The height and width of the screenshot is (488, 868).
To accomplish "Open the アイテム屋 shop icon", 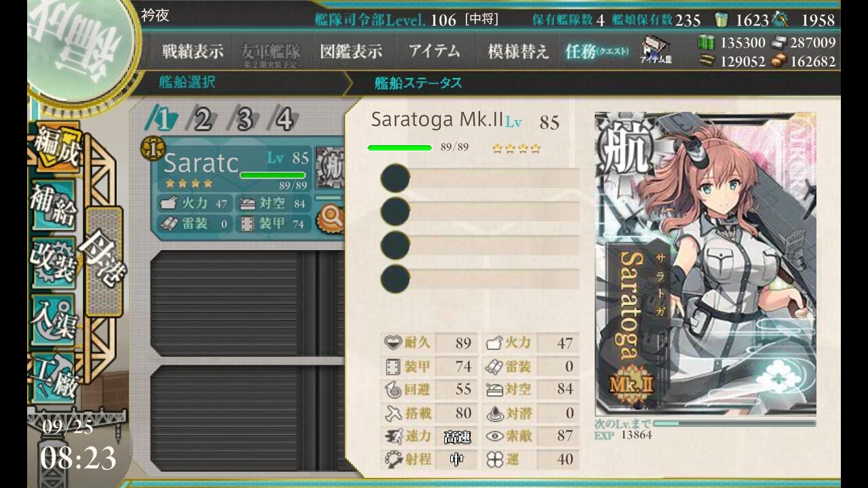I will pos(656,51).
